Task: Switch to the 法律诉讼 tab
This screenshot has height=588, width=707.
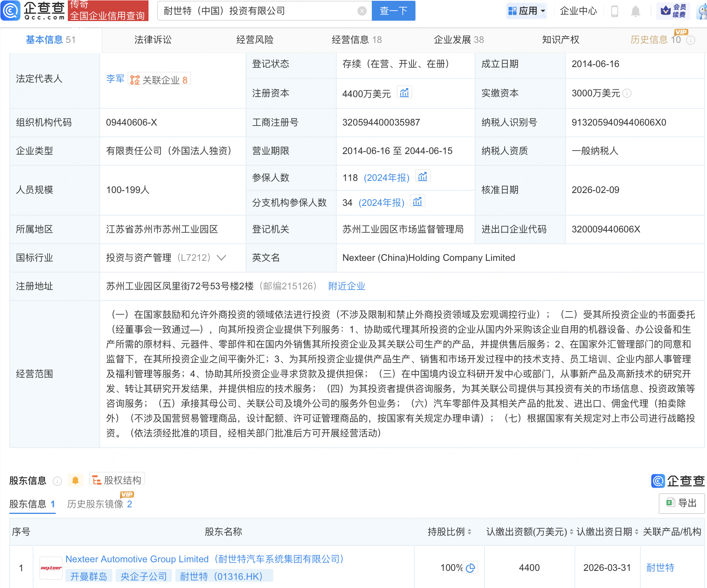Action: pos(153,40)
